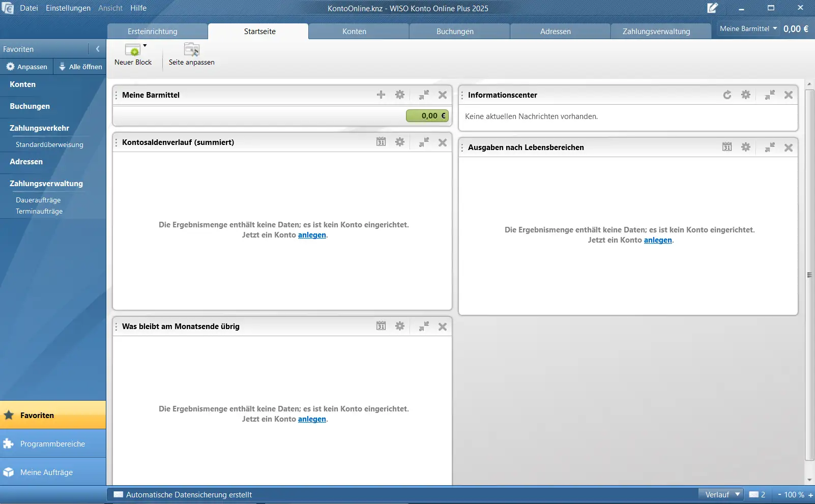The image size is (815, 504).
Task: Increase zoom with plus in status bar
Action: [x=810, y=495]
